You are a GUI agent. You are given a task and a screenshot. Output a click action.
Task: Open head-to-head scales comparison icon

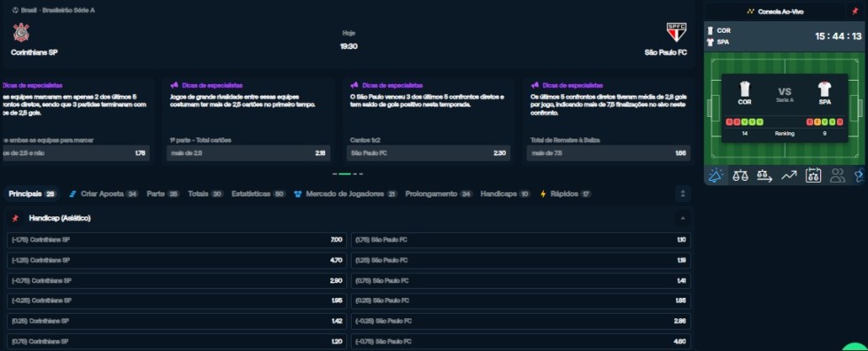[740, 176]
